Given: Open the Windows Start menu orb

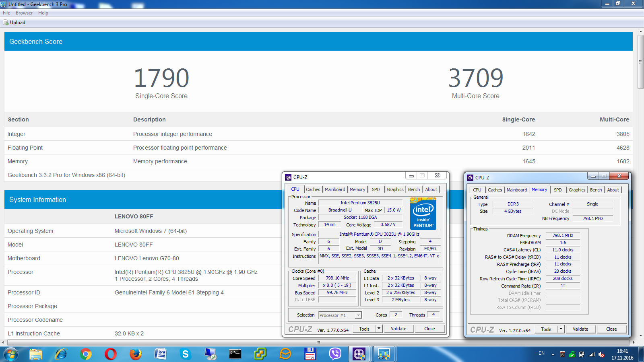Looking at the screenshot, I should (x=11, y=354).
